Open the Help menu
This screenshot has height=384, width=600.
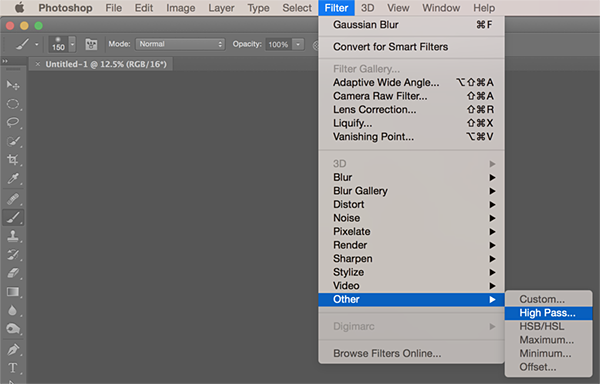pos(484,8)
